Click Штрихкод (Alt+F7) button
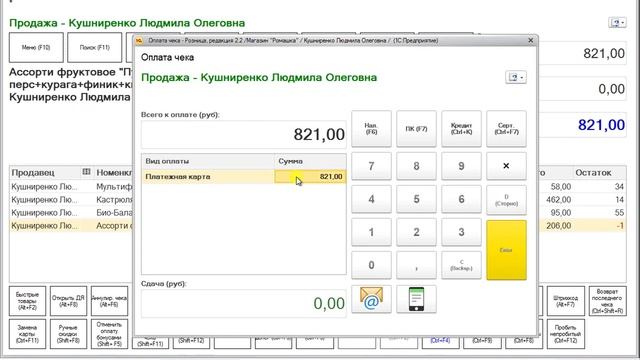This screenshot has height=360, width=640. point(565,301)
